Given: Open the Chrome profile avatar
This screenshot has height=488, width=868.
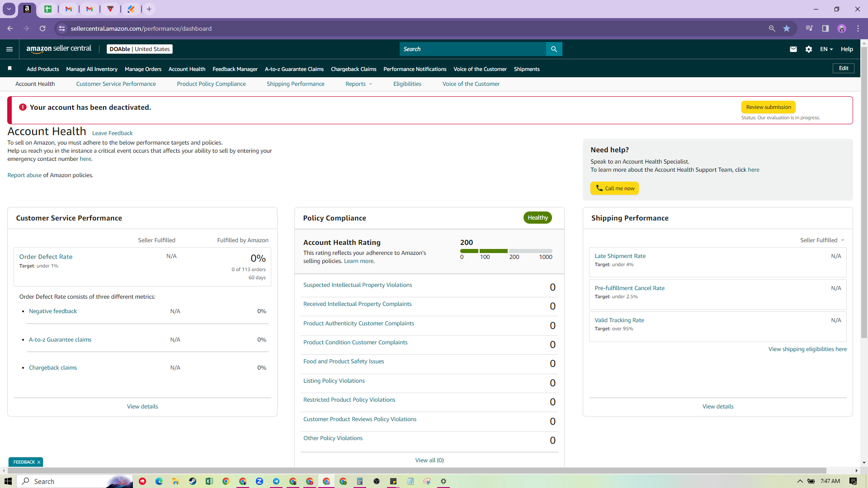Looking at the screenshot, I should 842,28.
